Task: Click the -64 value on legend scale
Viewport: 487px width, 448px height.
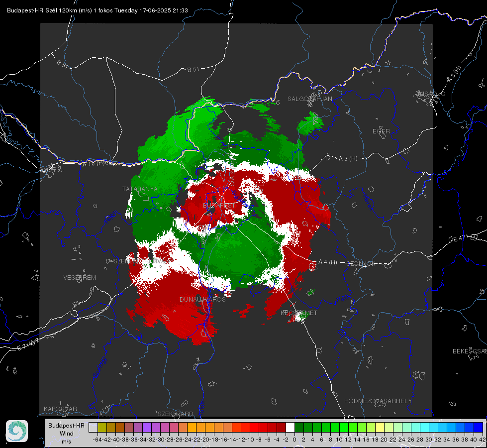Action: coord(97,440)
